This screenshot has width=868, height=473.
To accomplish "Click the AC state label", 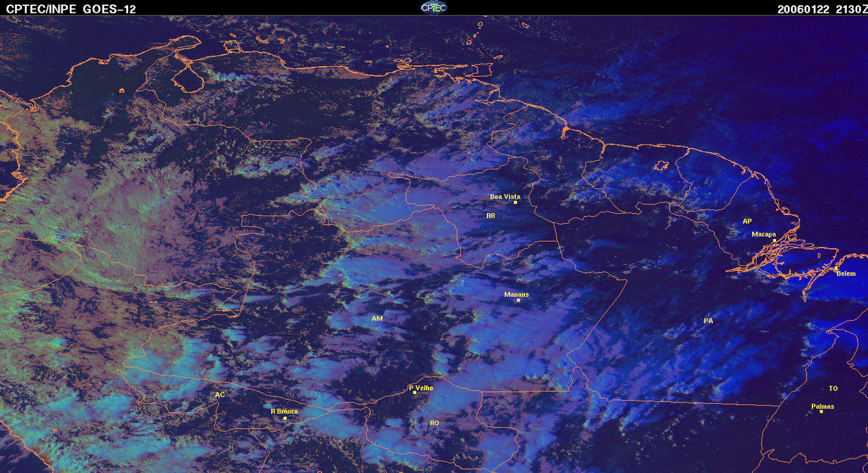I will pos(220,395).
